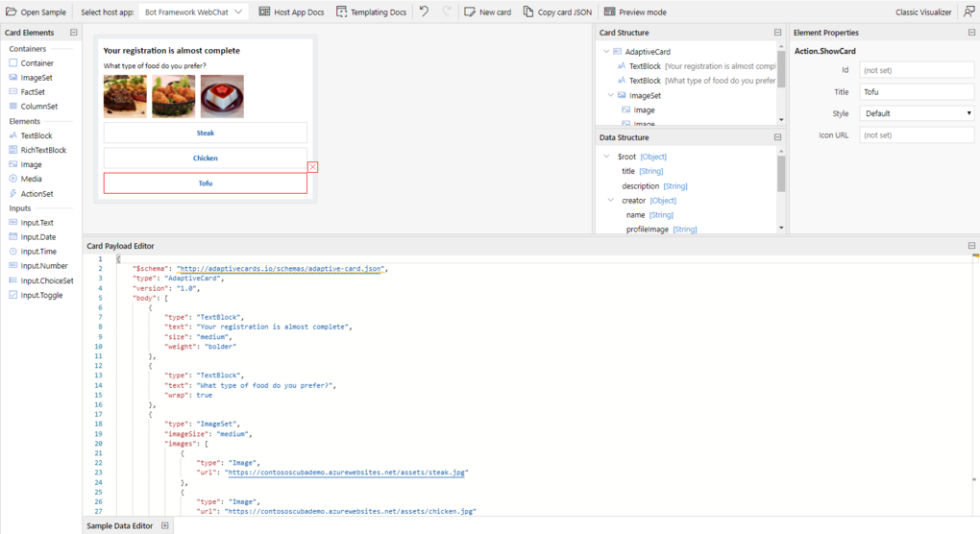This screenshot has width=980, height=534.
Task: Open the adaptive-card.json schema link
Action: 280,269
